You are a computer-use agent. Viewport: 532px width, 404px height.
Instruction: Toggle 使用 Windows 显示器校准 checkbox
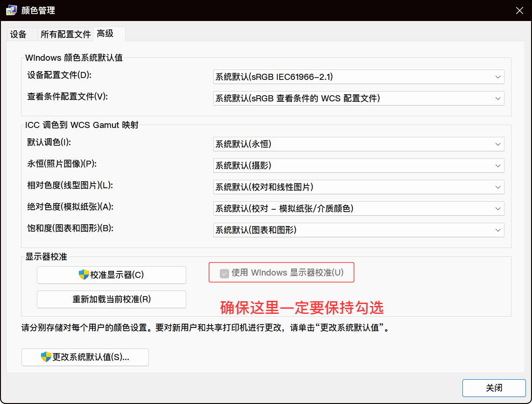(224, 273)
